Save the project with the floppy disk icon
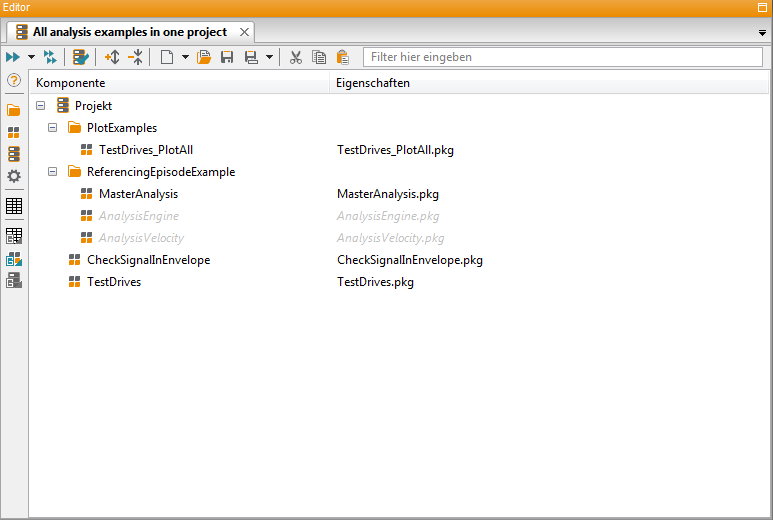The width and height of the screenshot is (773, 520). 227,57
